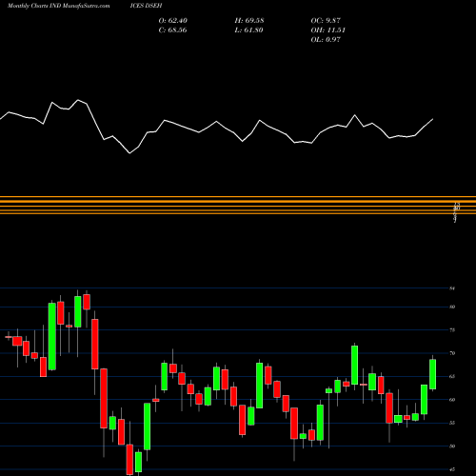Click the tall green candle topping near 72

click(x=355, y=365)
